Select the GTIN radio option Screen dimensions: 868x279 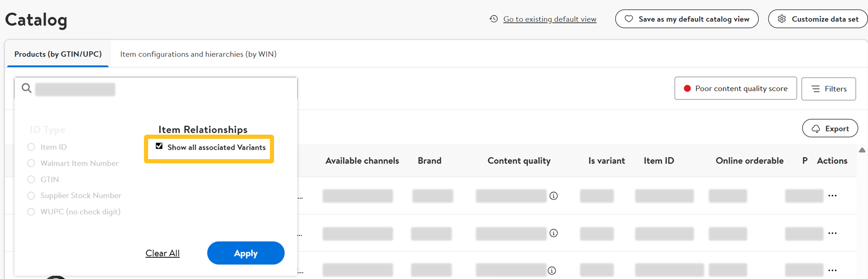(31, 180)
